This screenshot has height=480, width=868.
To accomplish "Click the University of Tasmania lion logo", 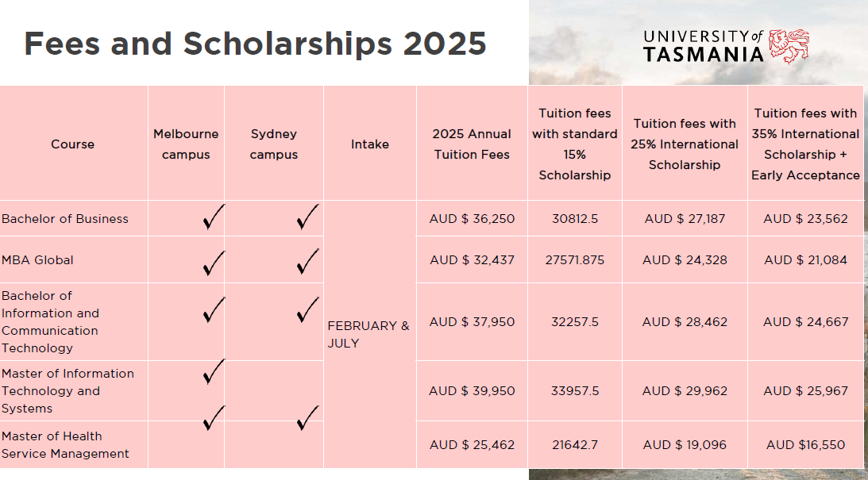I will [789, 47].
